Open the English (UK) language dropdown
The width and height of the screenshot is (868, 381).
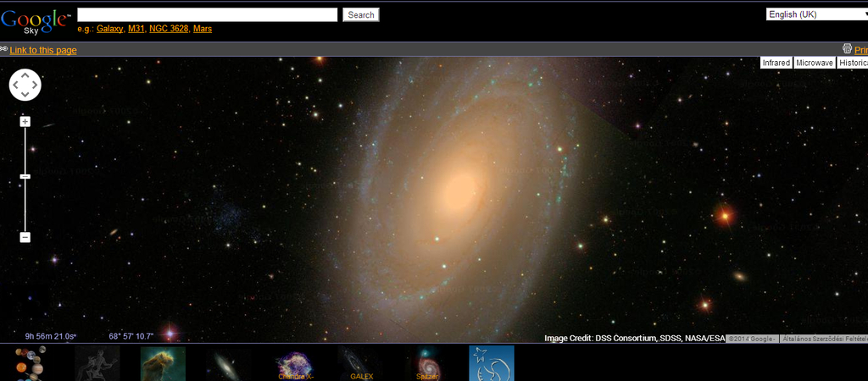tap(817, 14)
